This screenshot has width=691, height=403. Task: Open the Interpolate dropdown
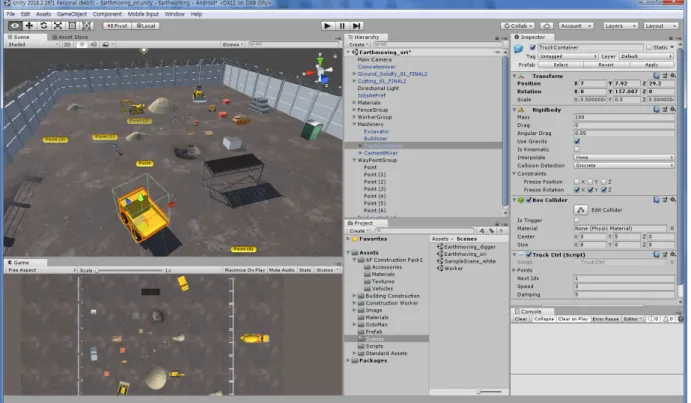pos(624,157)
